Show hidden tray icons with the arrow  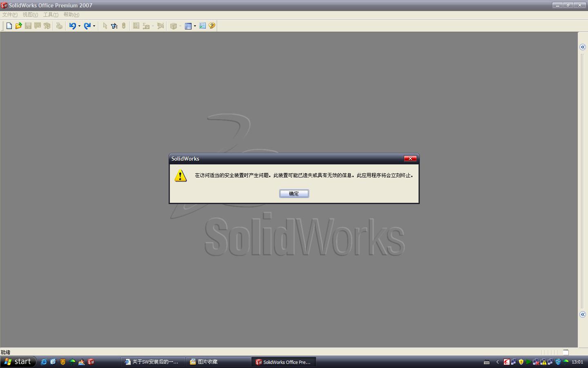[x=497, y=362]
